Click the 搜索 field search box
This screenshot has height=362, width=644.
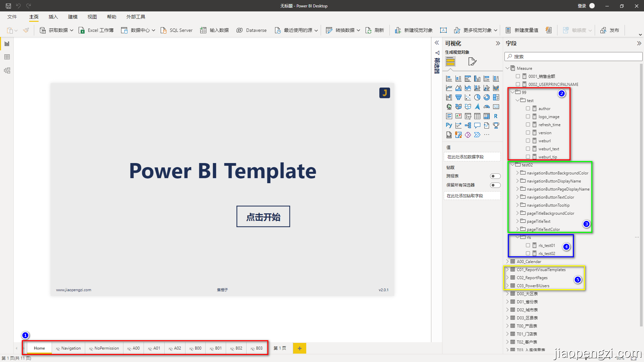tap(574, 57)
